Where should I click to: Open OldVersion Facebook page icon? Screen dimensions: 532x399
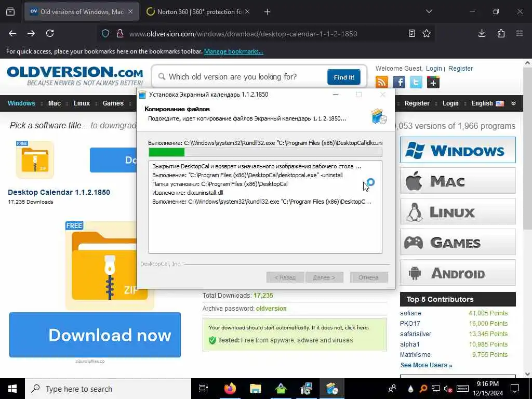pyautogui.click(x=398, y=82)
